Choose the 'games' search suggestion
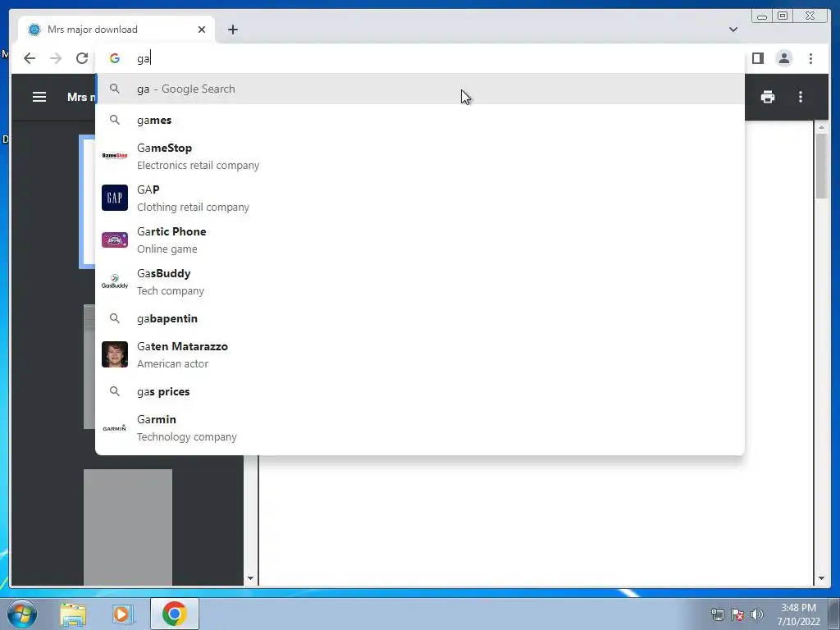The height and width of the screenshot is (630, 840). [420, 120]
